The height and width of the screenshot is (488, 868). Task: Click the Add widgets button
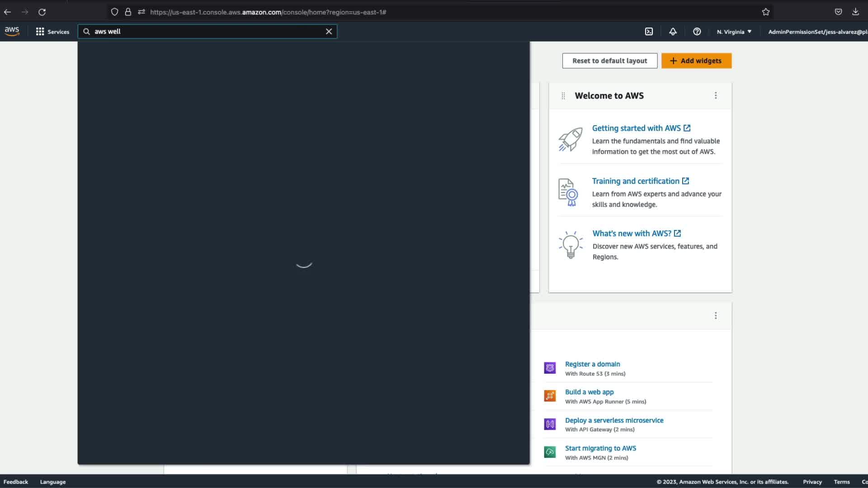coord(696,61)
